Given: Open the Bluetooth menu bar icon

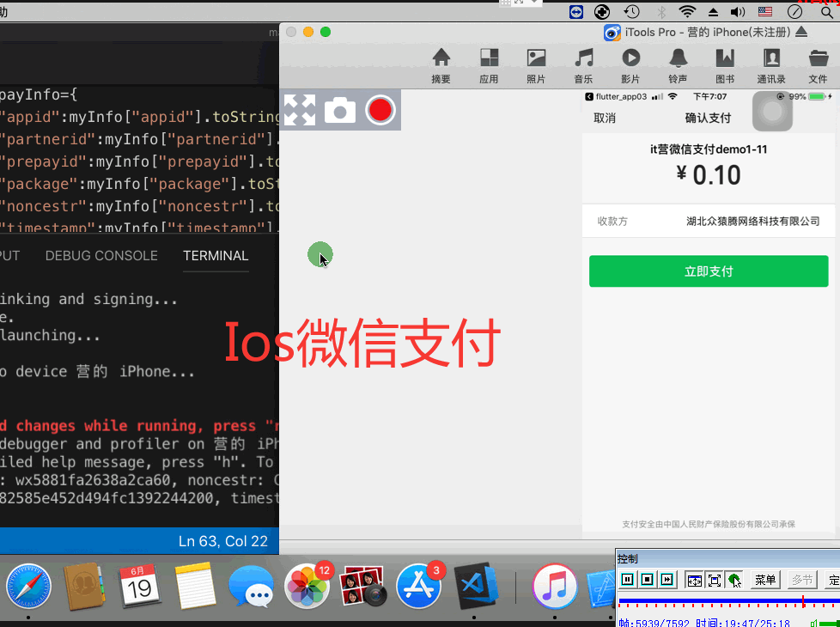Looking at the screenshot, I should [661, 12].
